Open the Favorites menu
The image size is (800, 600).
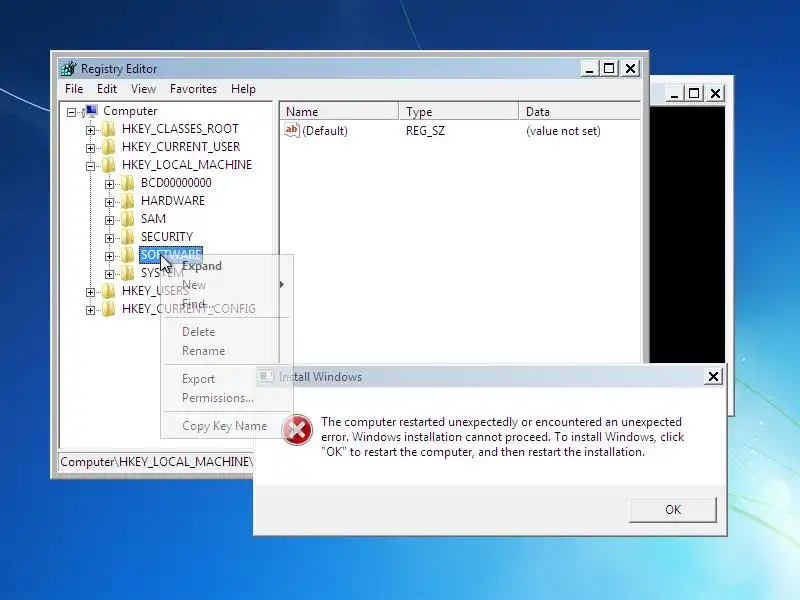pyautogui.click(x=193, y=89)
